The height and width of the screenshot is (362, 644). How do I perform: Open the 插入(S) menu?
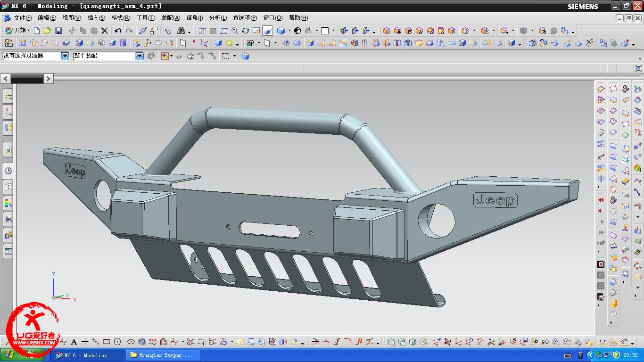click(x=96, y=18)
